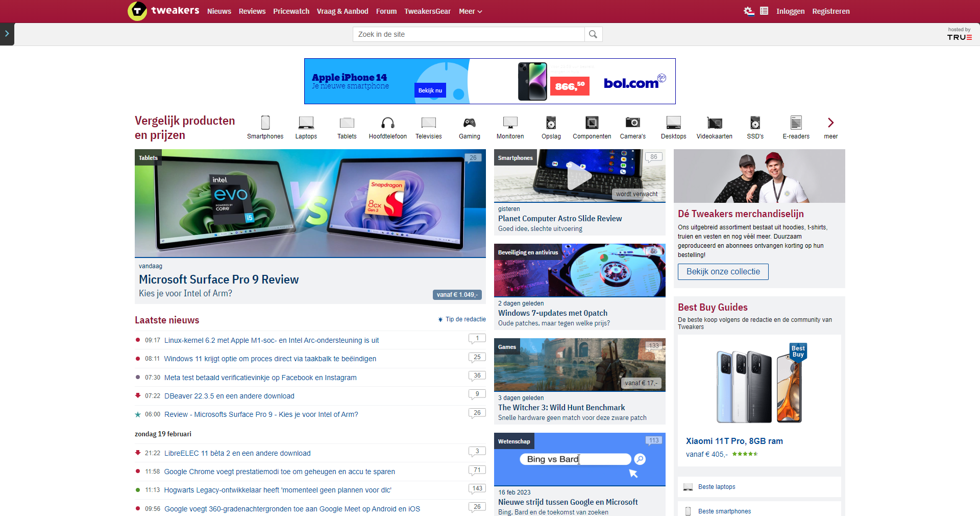The image size is (980, 516).
Task: Open the Camera's category icon
Action: pos(632,123)
